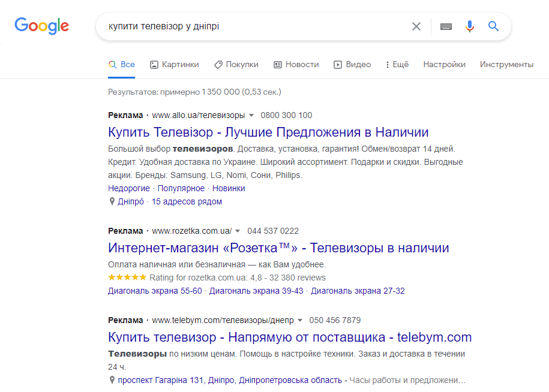Image resolution: width=549 pixels, height=392 pixels.
Task: Expand the allo.ua ad dropdown arrow
Action: 251,116
